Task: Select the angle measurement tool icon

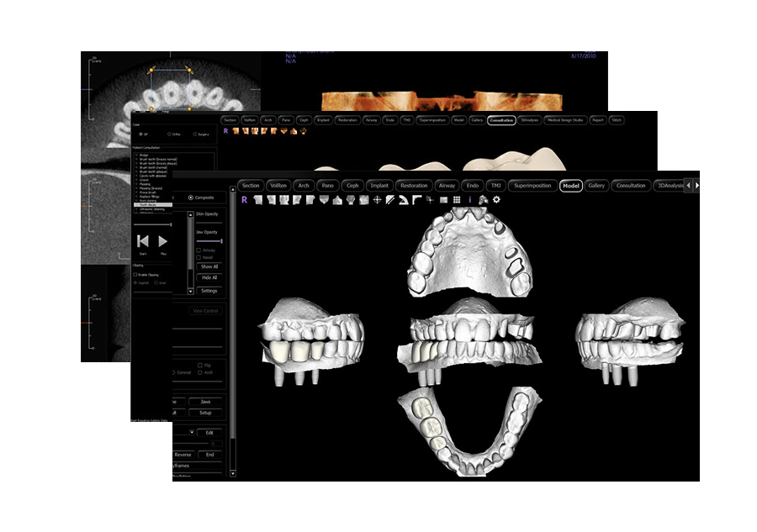Action: (x=404, y=200)
